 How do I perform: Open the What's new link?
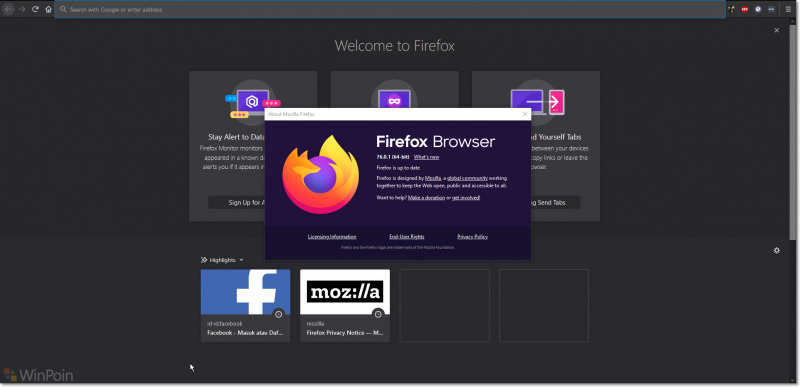click(x=426, y=157)
